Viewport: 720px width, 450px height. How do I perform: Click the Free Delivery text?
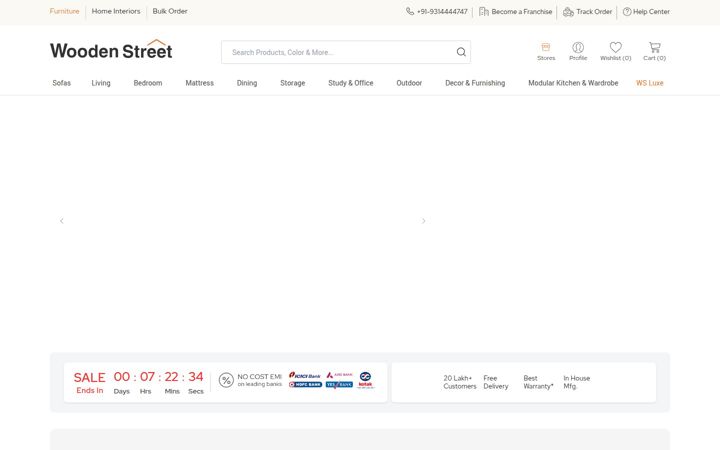tap(496, 382)
